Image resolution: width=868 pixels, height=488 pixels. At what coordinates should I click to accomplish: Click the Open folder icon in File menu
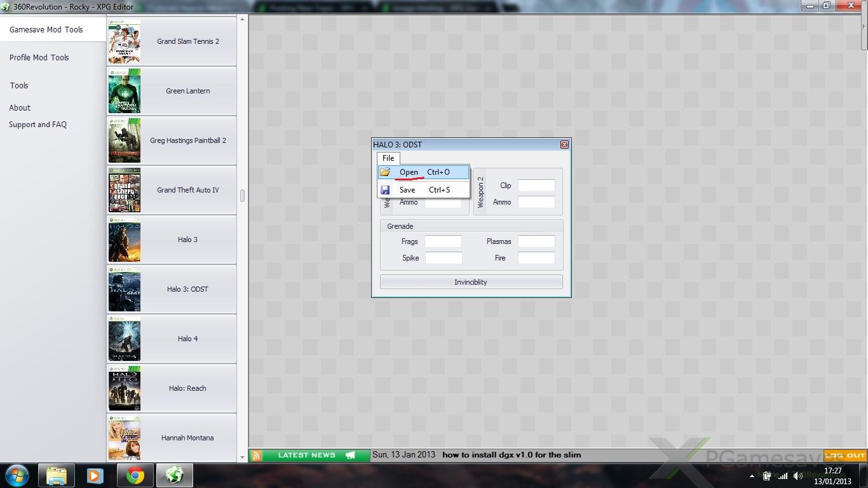385,172
